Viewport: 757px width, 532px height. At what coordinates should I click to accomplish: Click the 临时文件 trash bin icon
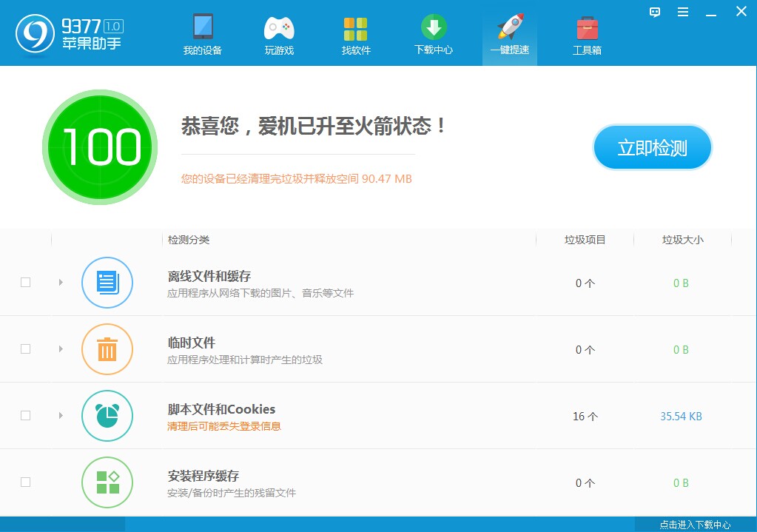[107, 349]
